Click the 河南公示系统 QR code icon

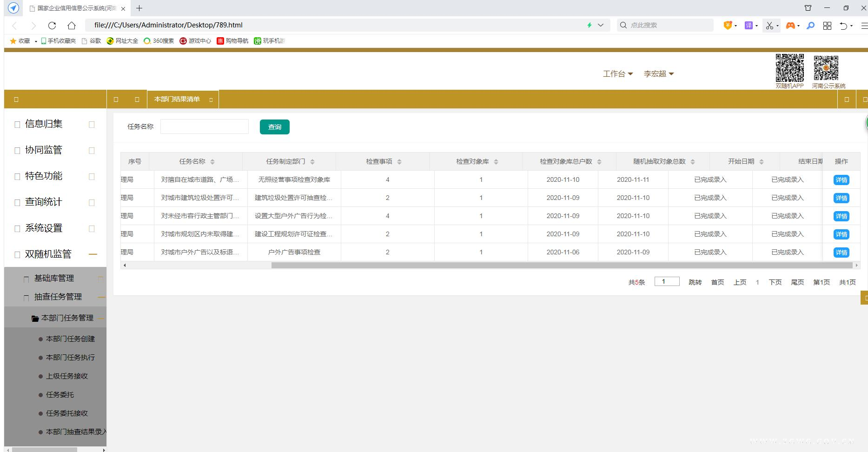[826, 68]
